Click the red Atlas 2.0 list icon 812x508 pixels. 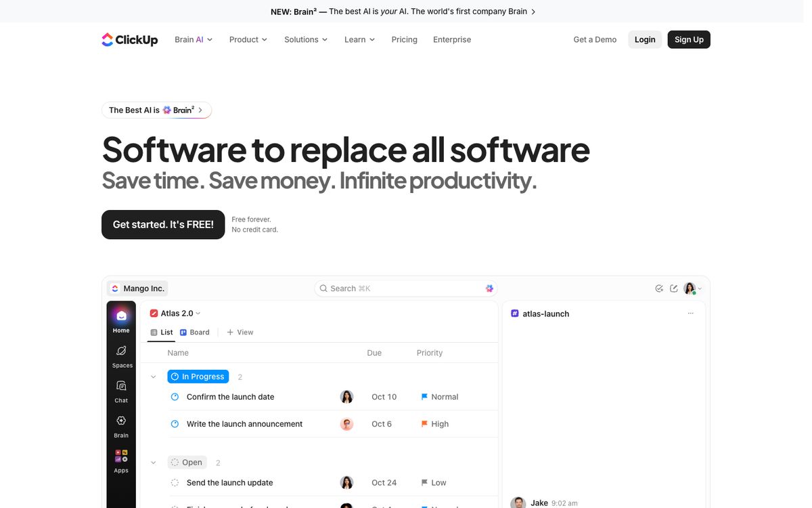click(154, 314)
